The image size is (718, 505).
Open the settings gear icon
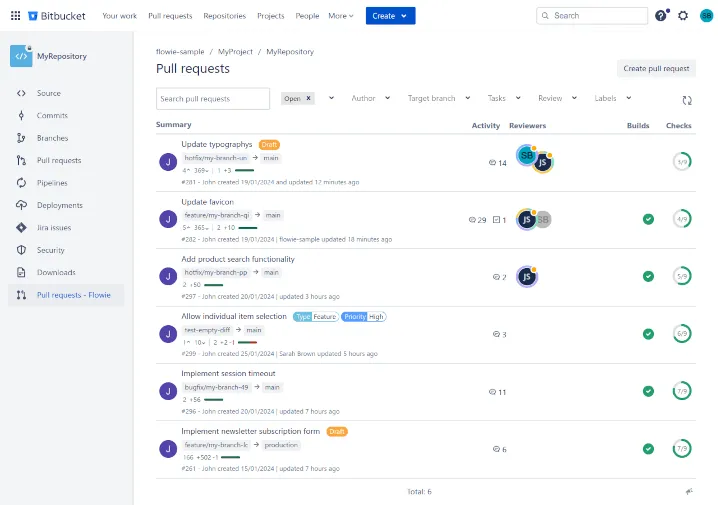[683, 16]
